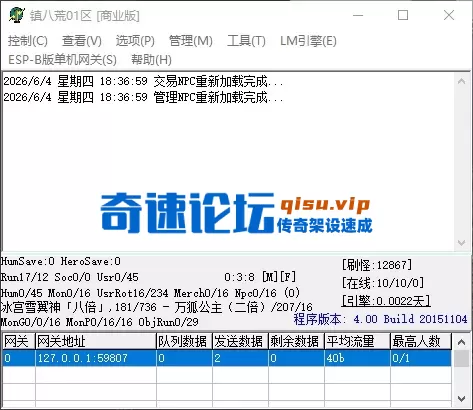Open the 帮助(H) menu
This screenshot has height=410, width=473.
[151, 60]
